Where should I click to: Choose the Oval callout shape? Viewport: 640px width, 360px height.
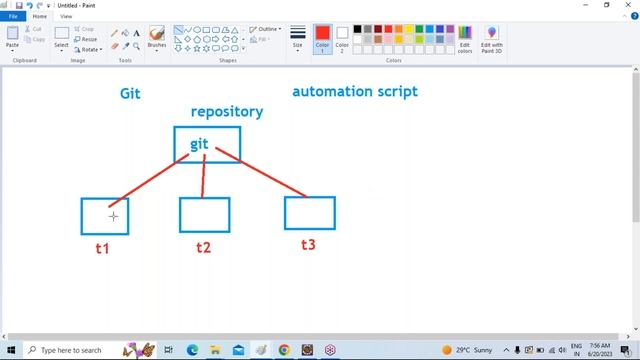pos(225,49)
